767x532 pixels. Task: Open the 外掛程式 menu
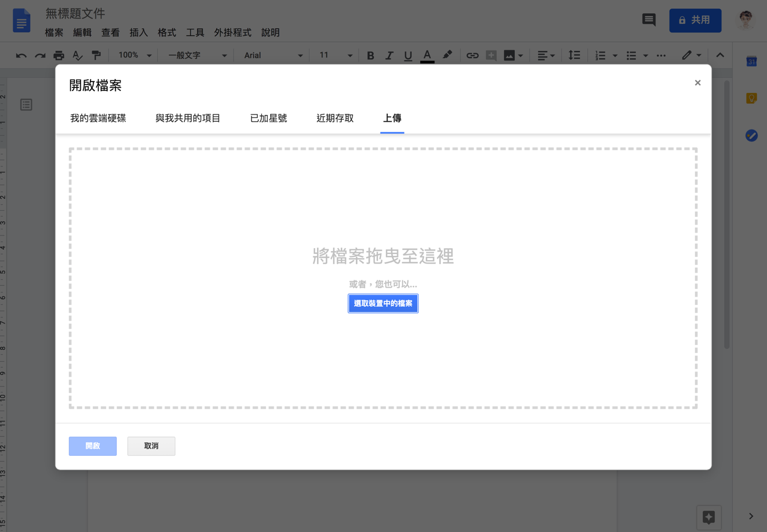(232, 33)
